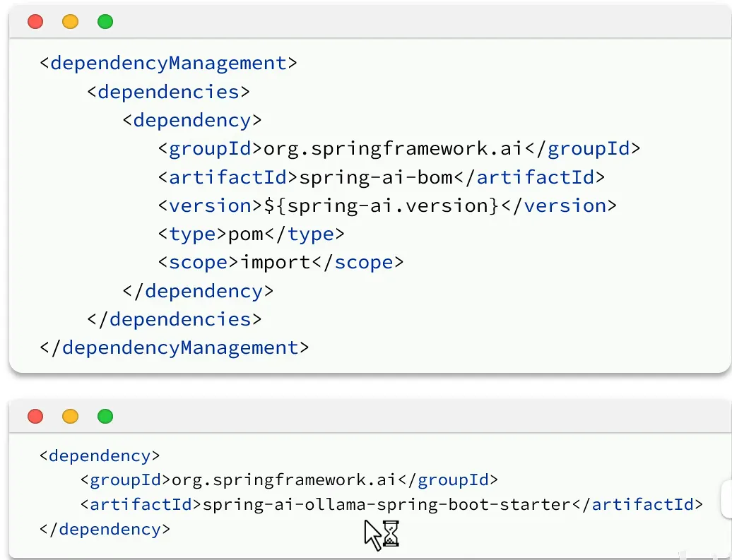The width and height of the screenshot is (732, 560).
Task: Click the opening dependencies tag
Action: tap(168, 92)
